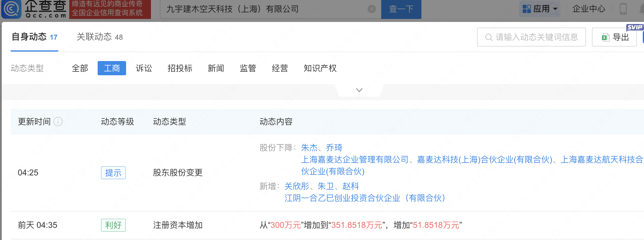Viewport: 644px width, 240px height.
Task: Click the info icon beside 更新时间
Action: [58, 121]
